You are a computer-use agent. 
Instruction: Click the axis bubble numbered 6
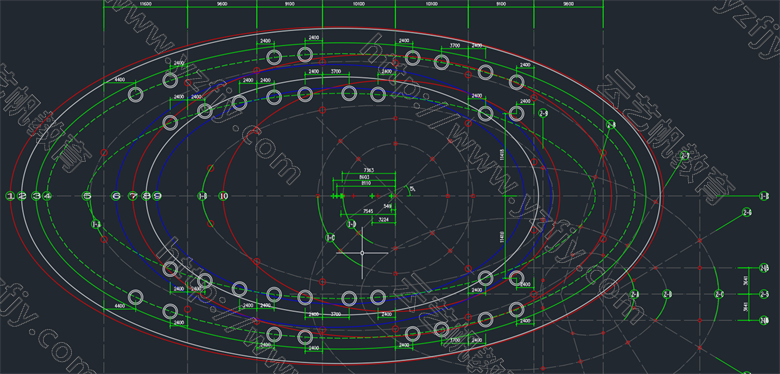coord(116,196)
